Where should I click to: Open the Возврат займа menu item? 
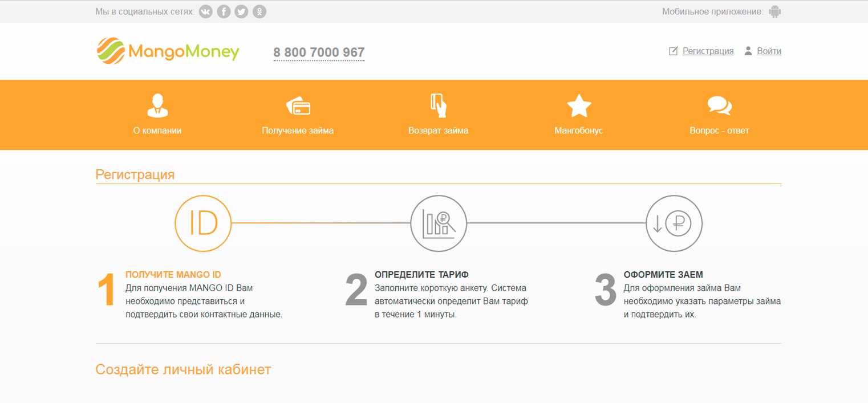(438, 131)
